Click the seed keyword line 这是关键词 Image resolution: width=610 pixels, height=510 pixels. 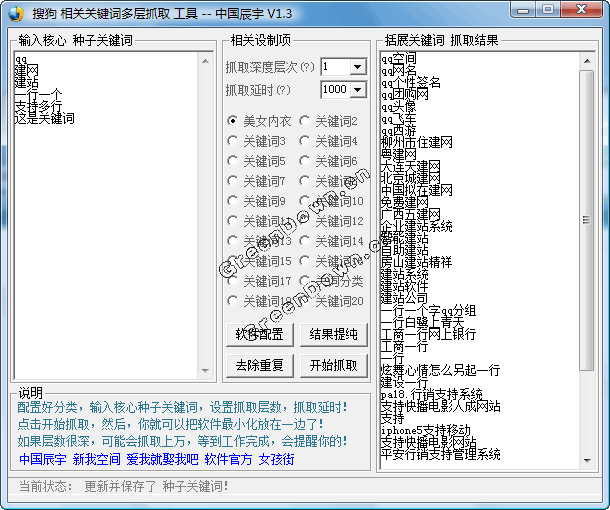pos(44,118)
